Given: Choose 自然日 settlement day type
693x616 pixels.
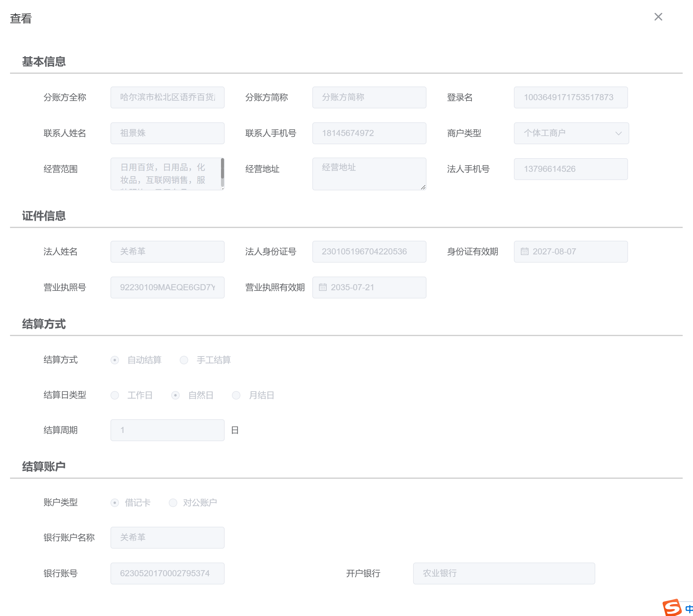Looking at the screenshot, I should coord(175,395).
